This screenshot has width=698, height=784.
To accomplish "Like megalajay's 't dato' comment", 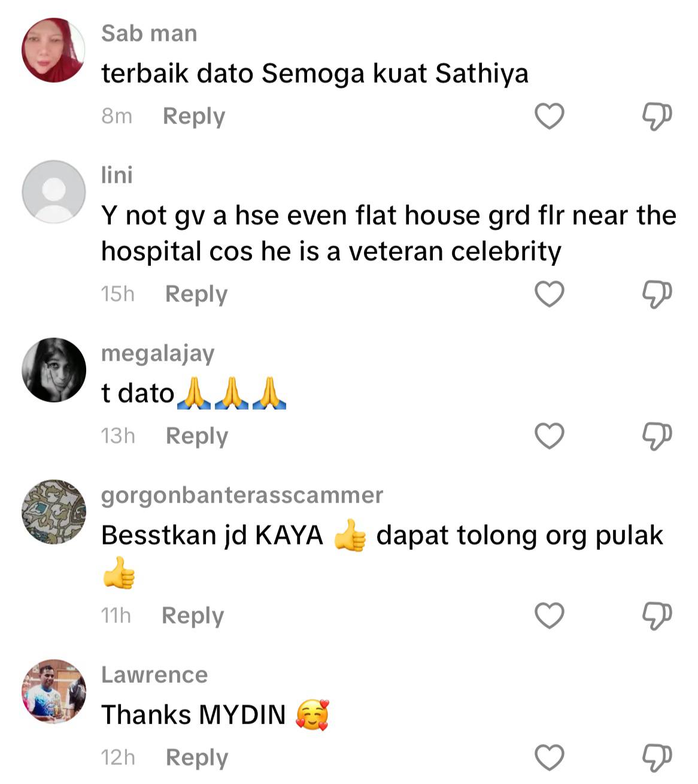I will click(549, 436).
